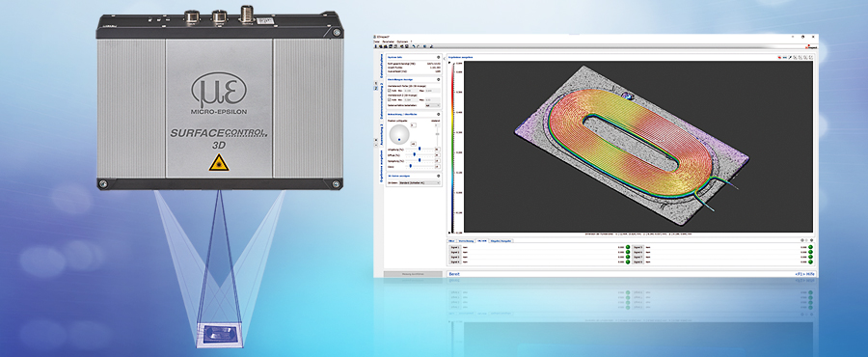Toggle the Auto checkbox for color range
Viewport: 868px width, 357px height.
click(390, 91)
